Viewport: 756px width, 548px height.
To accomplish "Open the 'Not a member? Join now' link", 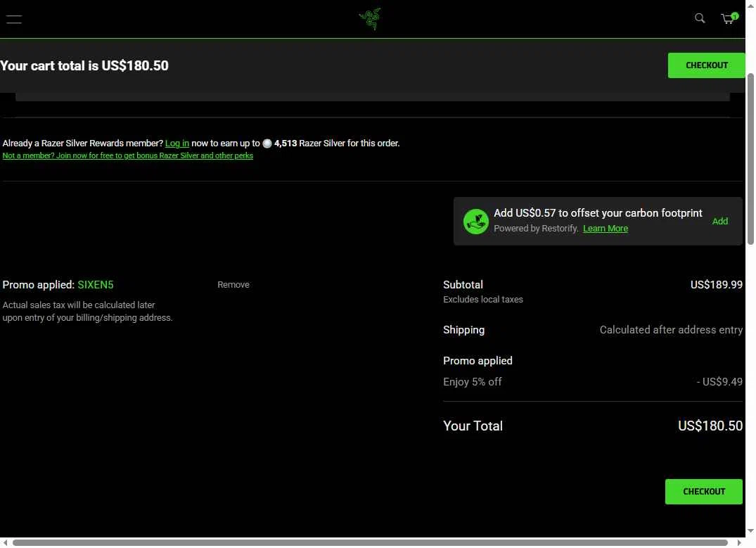I will (x=128, y=155).
